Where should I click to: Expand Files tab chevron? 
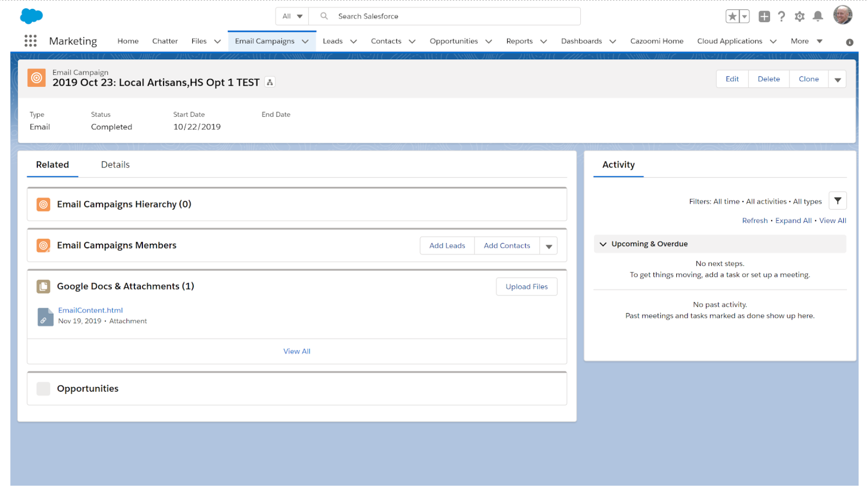(217, 42)
